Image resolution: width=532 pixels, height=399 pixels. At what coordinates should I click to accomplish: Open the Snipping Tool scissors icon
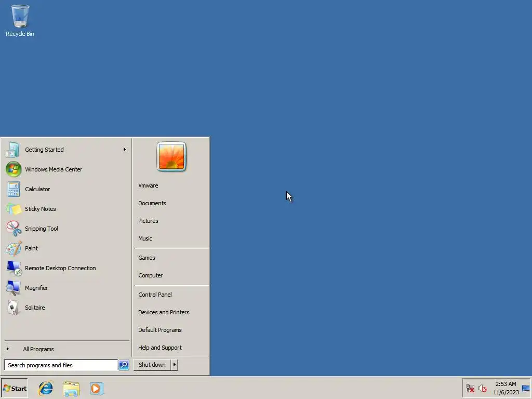(13, 229)
